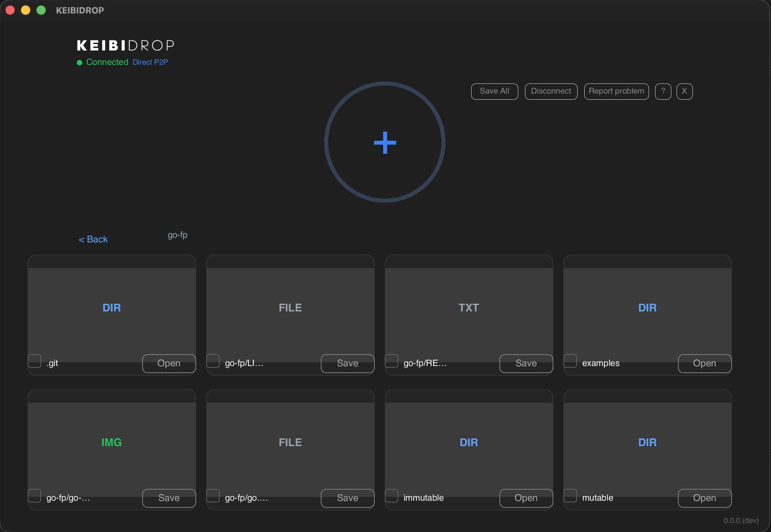
Task: Go back using the Back link
Action: pyautogui.click(x=93, y=239)
